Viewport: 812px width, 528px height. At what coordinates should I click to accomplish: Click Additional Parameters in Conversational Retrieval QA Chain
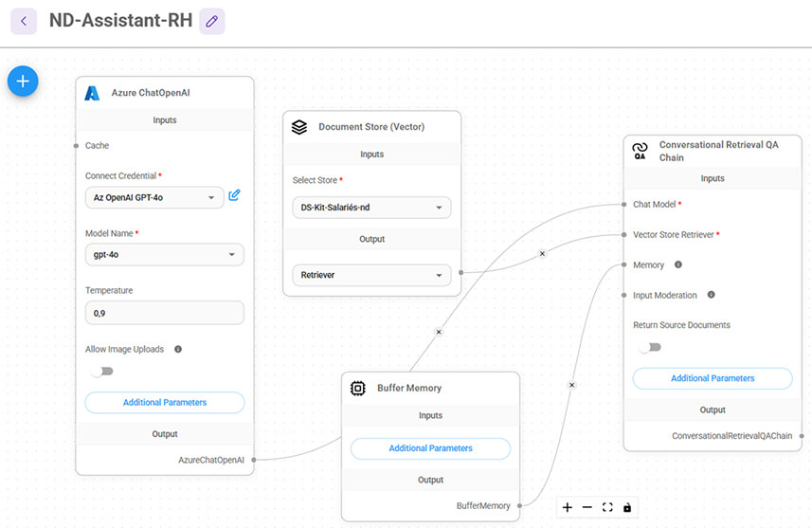(x=713, y=378)
